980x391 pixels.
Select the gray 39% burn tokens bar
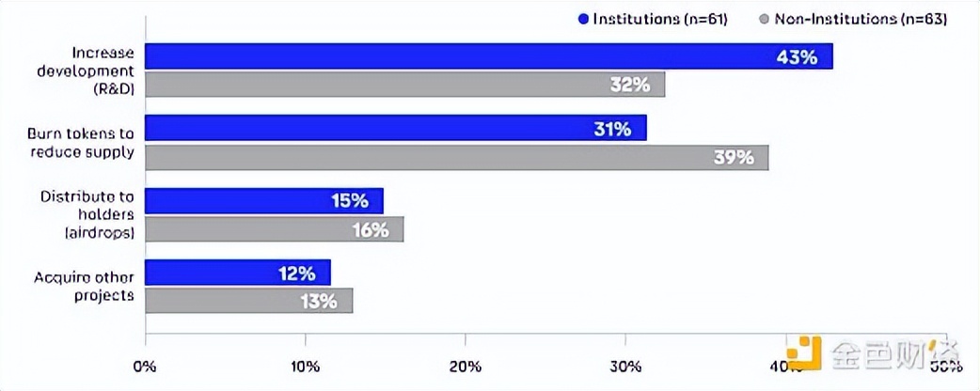[456, 157]
